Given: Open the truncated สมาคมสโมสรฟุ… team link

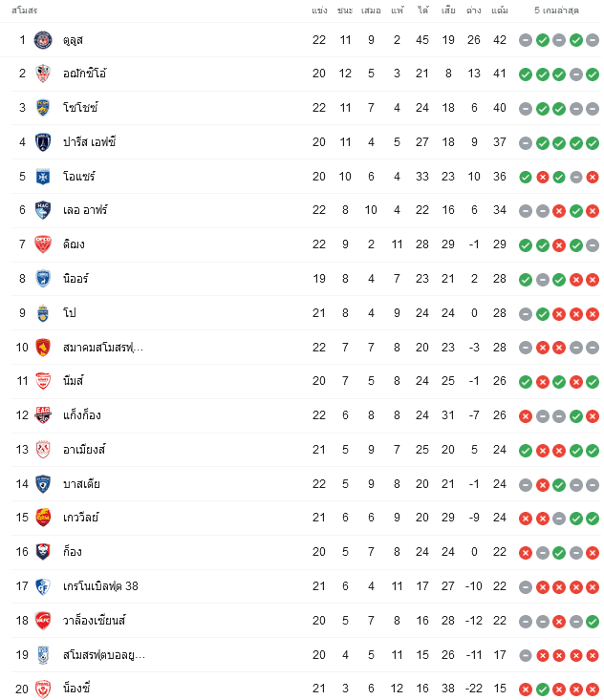Looking at the screenshot, I should tap(103, 348).
